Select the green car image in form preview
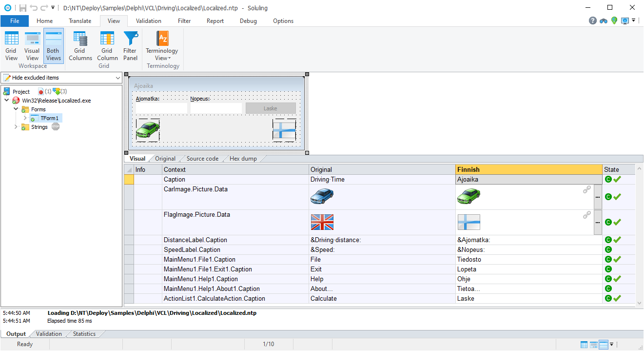 148,130
